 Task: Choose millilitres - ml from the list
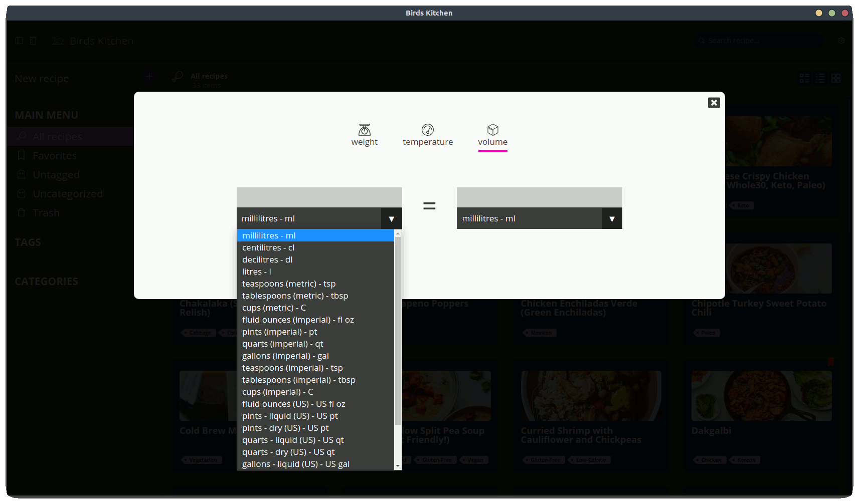pyautogui.click(x=315, y=235)
